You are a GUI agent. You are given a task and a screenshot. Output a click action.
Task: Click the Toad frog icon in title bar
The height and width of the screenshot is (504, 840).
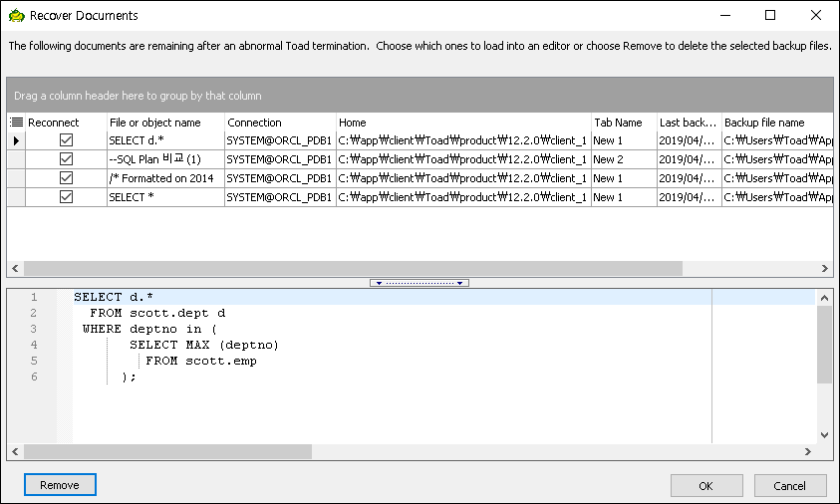(16, 16)
